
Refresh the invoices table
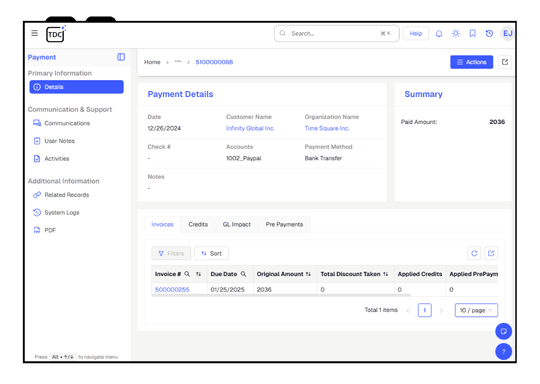(474, 253)
